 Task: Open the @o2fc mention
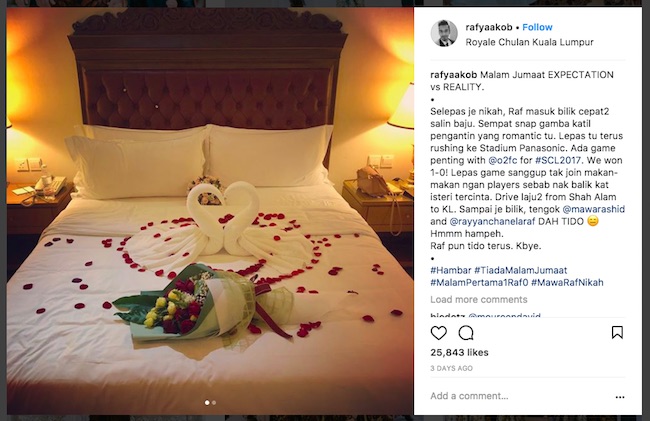(x=503, y=160)
